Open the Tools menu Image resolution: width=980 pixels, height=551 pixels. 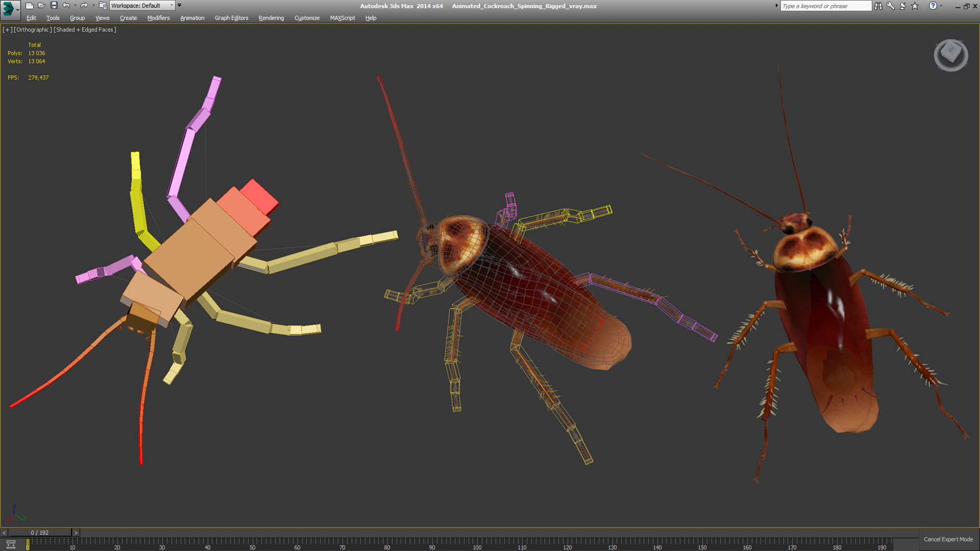(x=53, y=18)
